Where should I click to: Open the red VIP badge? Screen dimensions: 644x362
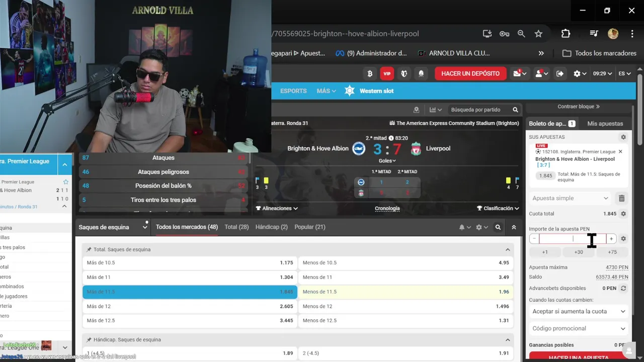387,73
